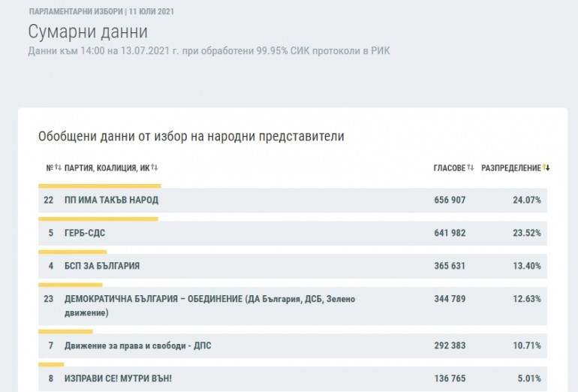Select row БСП ЗА БЪЛГАРИЯ

click(293, 266)
